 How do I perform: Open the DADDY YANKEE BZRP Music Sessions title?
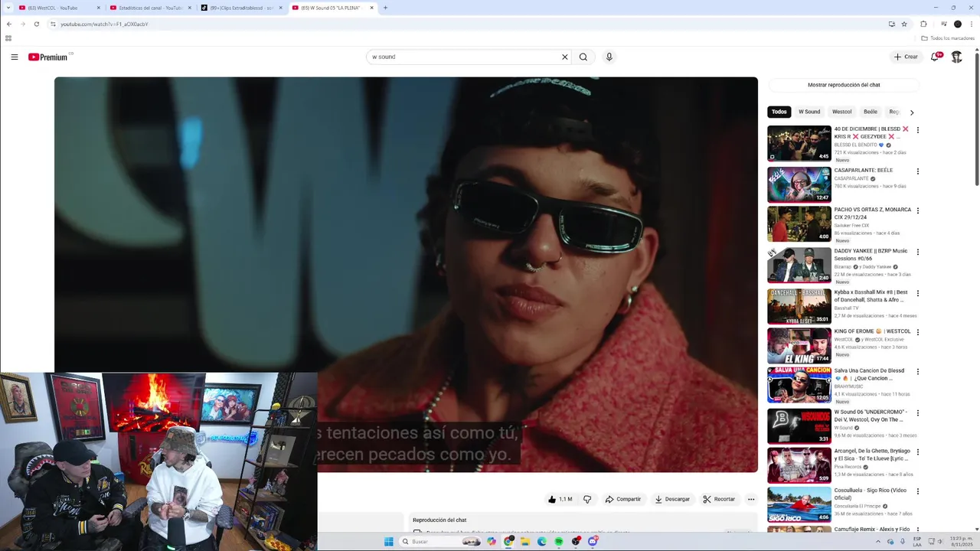pos(871,254)
